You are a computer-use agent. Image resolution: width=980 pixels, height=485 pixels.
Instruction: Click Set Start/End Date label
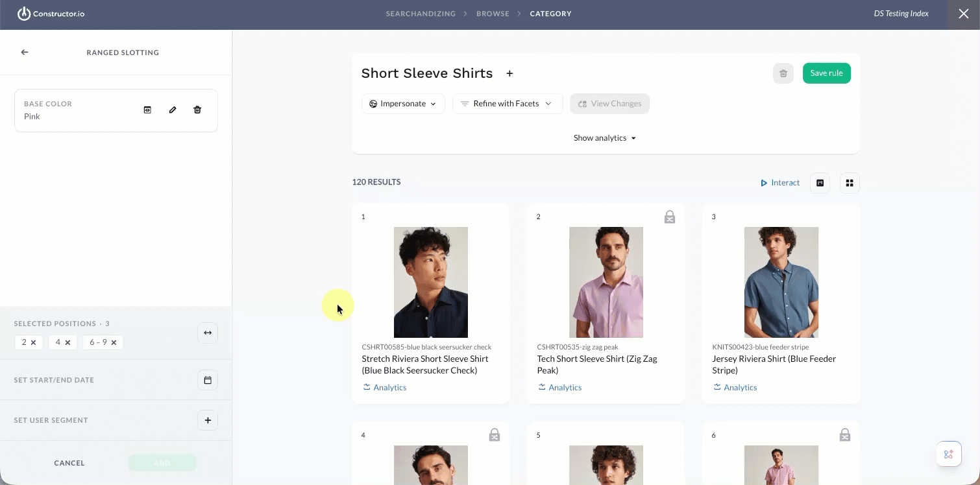[54, 380]
